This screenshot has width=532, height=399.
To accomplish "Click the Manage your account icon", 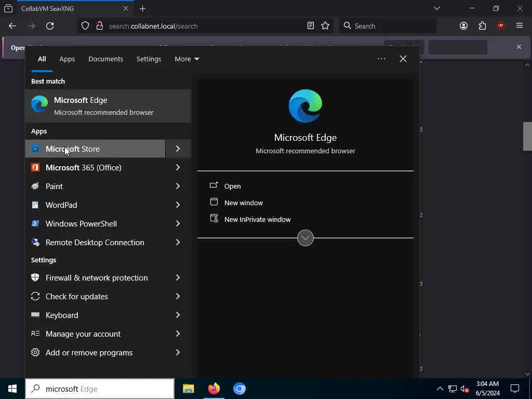I will pos(35,334).
